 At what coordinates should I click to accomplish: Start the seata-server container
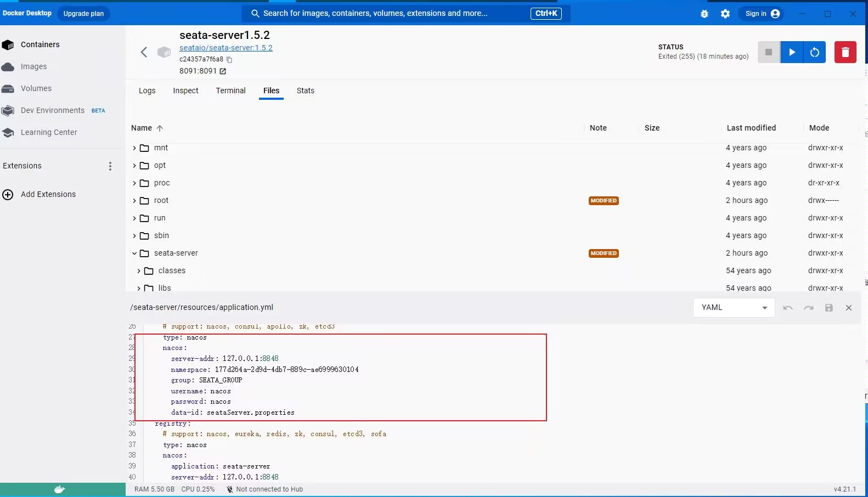coord(792,52)
